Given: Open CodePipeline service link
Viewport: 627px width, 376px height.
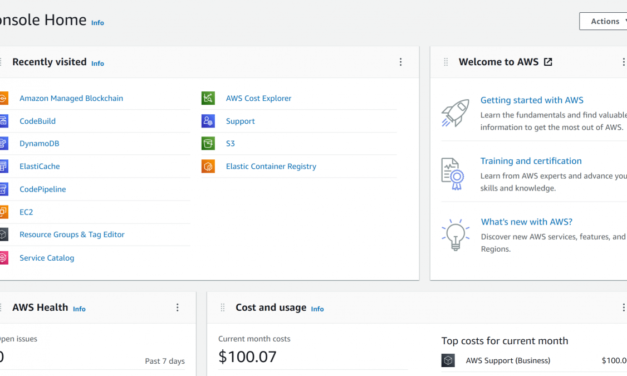Looking at the screenshot, I should [x=43, y=189].
